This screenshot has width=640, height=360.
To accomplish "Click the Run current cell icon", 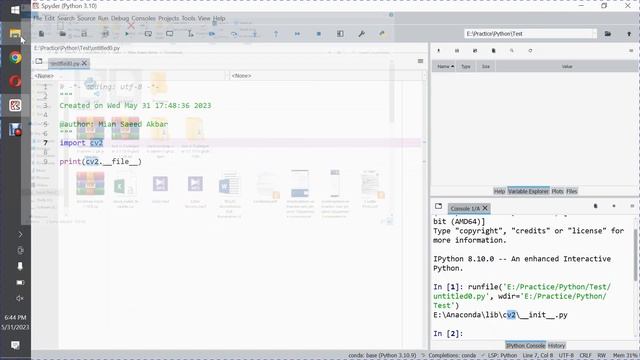I will pos(148,34).
